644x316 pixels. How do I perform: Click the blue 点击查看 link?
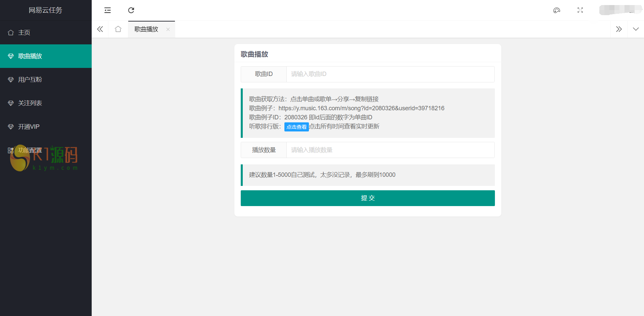point(296,127)
